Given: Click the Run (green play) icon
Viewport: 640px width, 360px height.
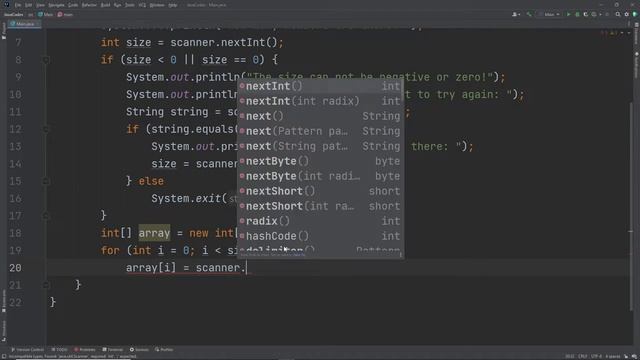Looking at the screenshot, I should [568, 14].
